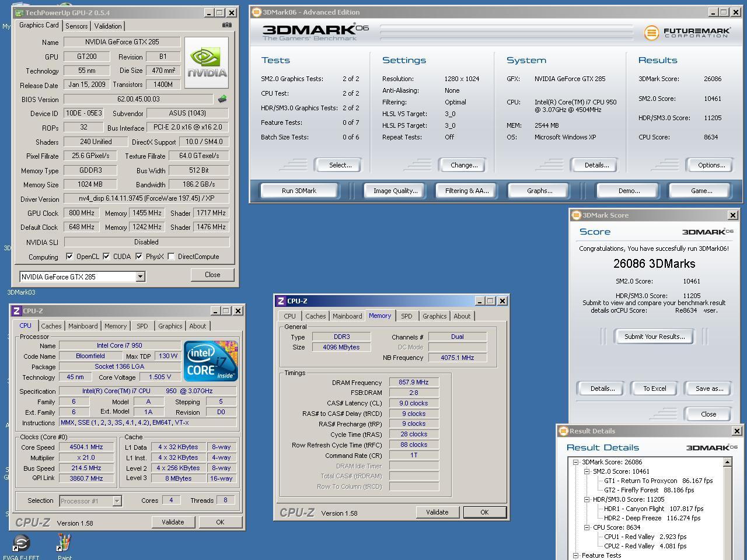Image resolution: width=747 pixels, height=560 pixels.
Task: Click the Image Quality button
Action: (x=396, y=191)
